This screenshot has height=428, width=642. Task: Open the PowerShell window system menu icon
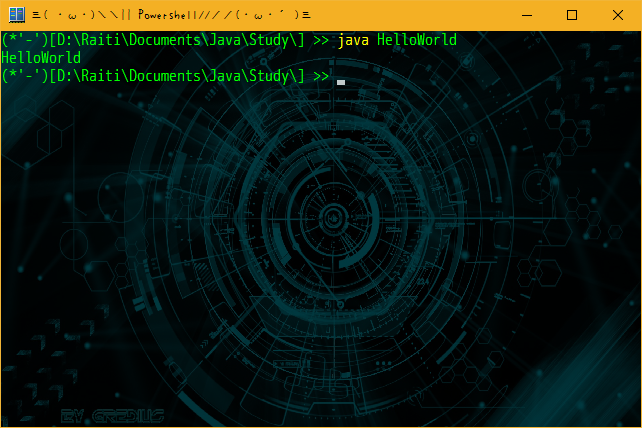tap(17, 15)
